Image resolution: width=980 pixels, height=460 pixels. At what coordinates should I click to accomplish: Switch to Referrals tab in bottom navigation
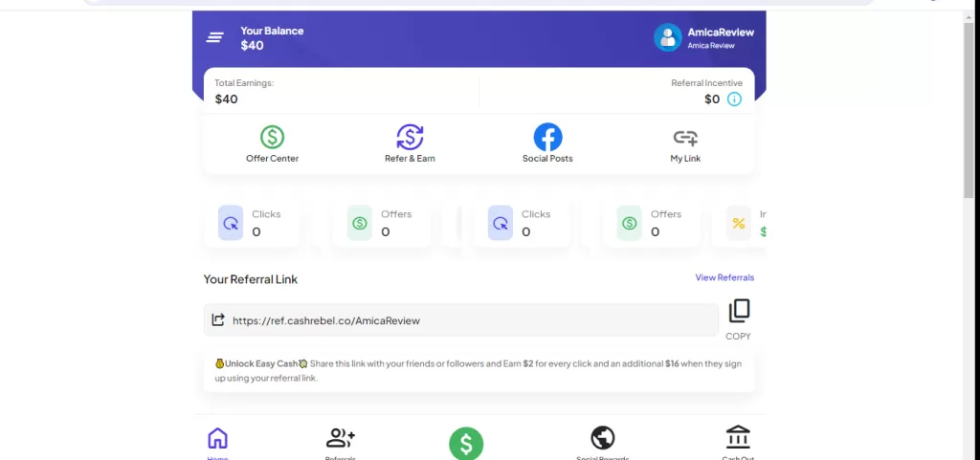340,440
